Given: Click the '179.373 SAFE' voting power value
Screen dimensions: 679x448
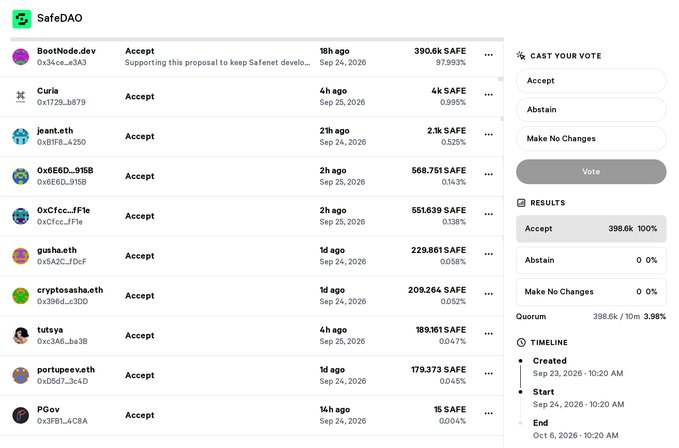Looking at the screenshot, I should pyautogui.click(x=439, y=370).
